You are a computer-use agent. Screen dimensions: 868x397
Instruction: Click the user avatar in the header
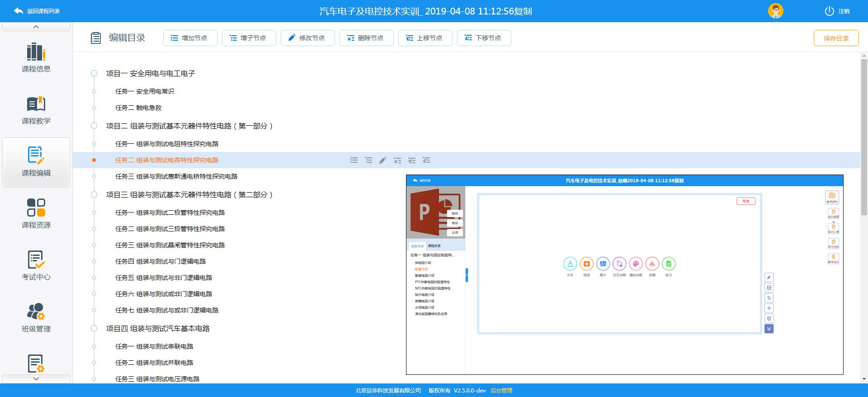pyautogui.click(x=775, y=11)
